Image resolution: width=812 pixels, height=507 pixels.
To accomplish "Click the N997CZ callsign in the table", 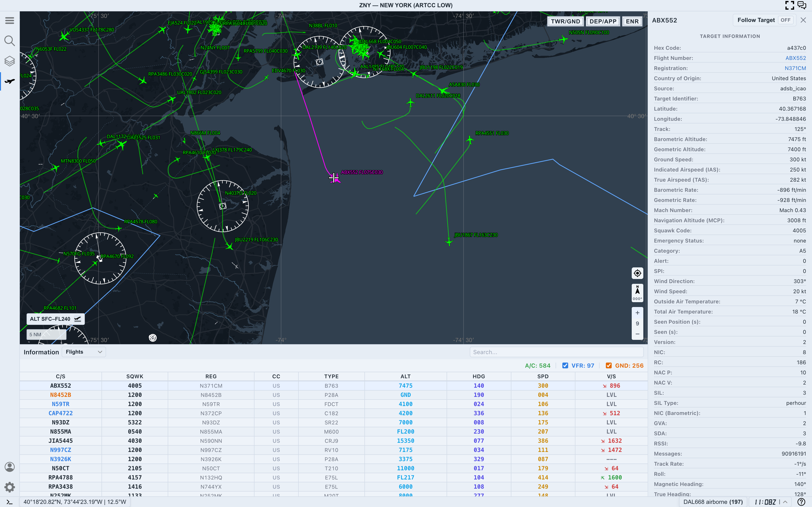I will [x=60, y=450].
